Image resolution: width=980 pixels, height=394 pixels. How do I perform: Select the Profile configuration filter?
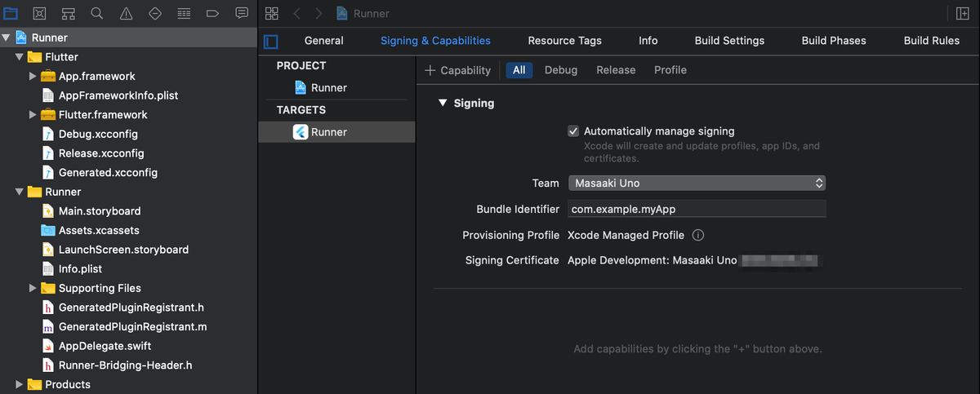pos(670,70)
